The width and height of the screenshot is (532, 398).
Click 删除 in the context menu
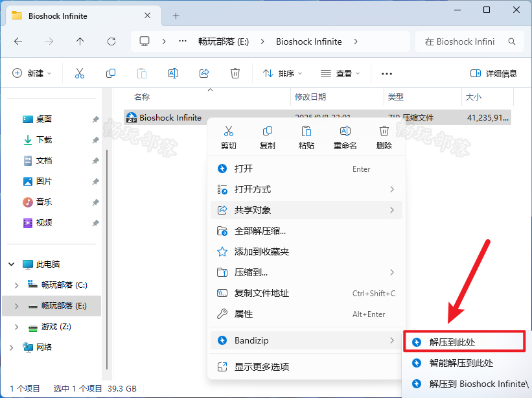(x=384, y=138)
